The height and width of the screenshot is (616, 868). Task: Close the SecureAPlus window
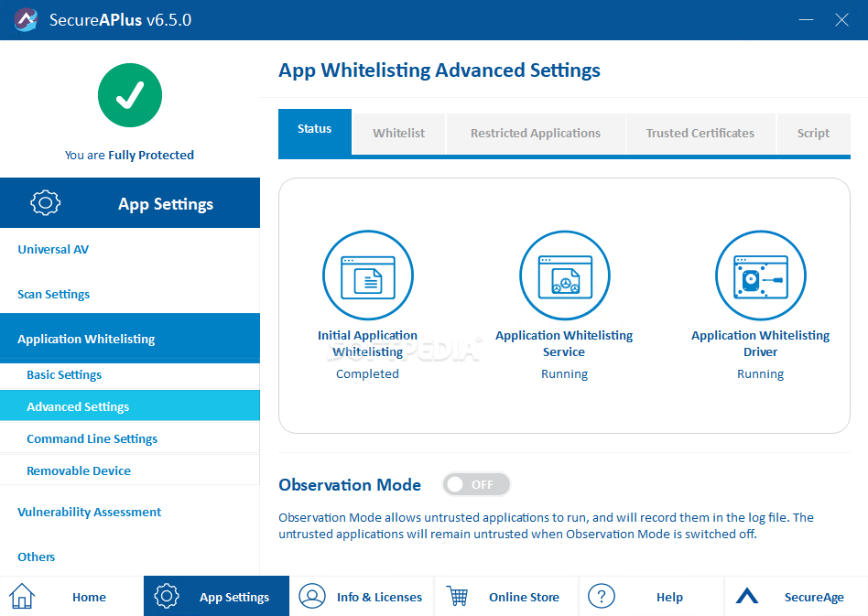point(841,20)
